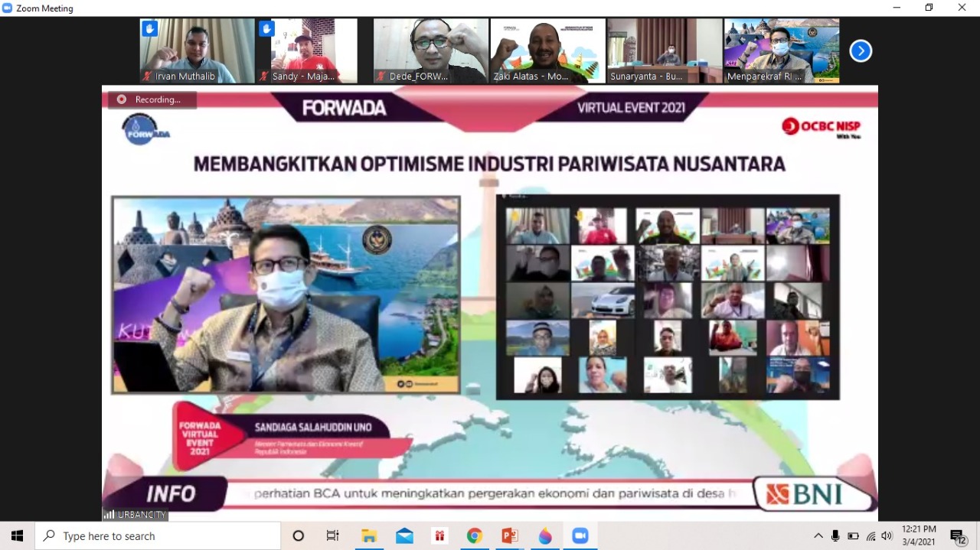Click the muted mic icon on Dede_FORW's thumbnail
The image size is (980, 550).
coord(381,76)
